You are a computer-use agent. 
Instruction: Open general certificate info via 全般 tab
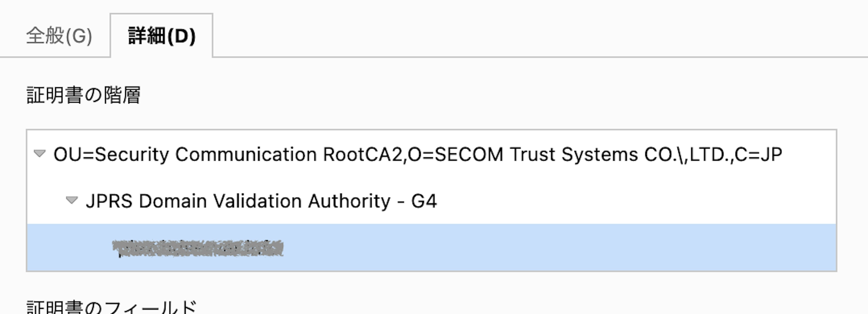coord(59,36)
